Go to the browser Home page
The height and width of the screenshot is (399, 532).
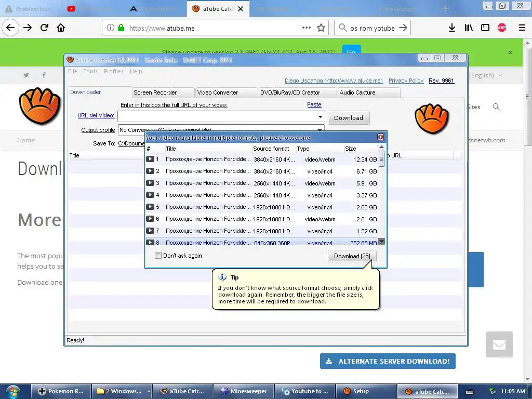(x=61, y=28)
